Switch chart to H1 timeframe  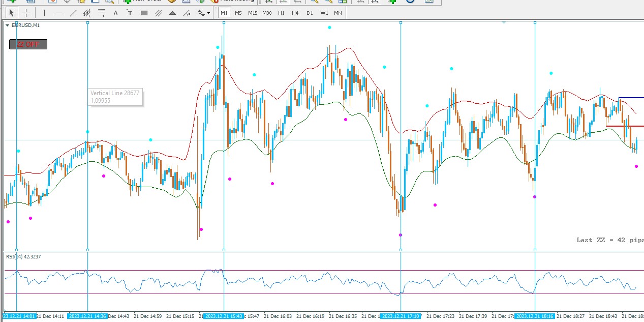(281, 13)
